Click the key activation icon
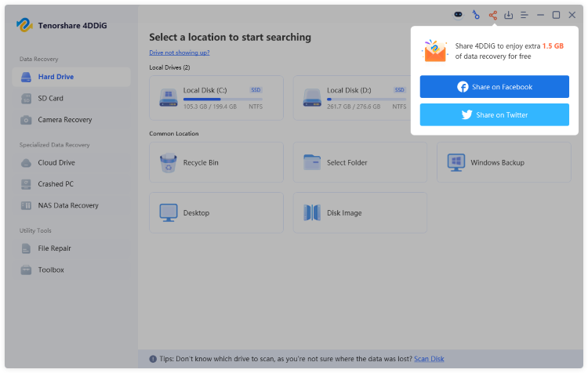This screenshot has width=588, height=373. [476, 15]
